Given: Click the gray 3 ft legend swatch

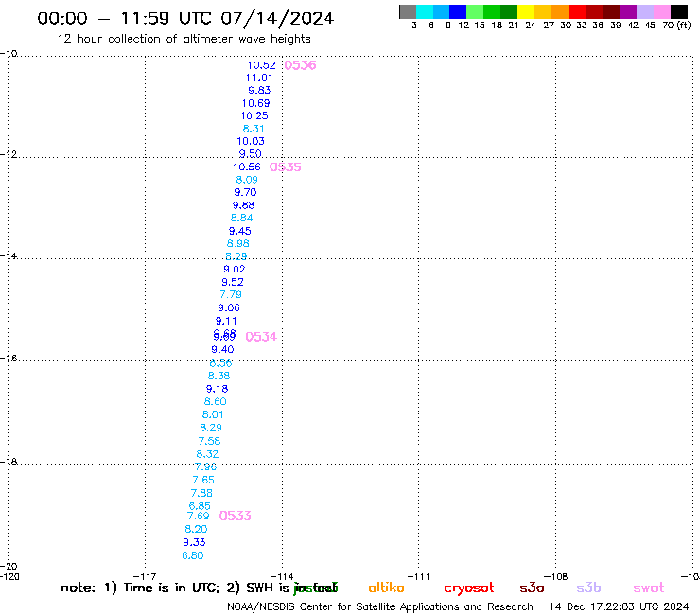Looking at the screenshot, I should point(408,12).
